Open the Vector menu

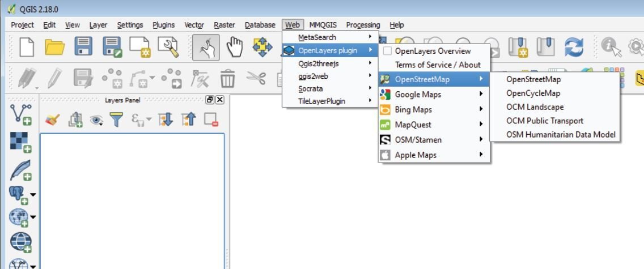click(x=194, y=25)
